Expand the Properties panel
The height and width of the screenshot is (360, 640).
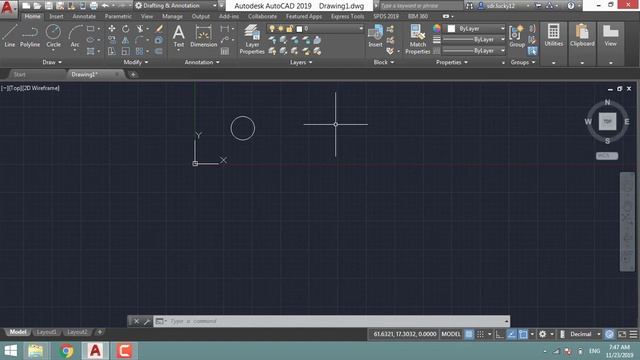pos(452,62)
